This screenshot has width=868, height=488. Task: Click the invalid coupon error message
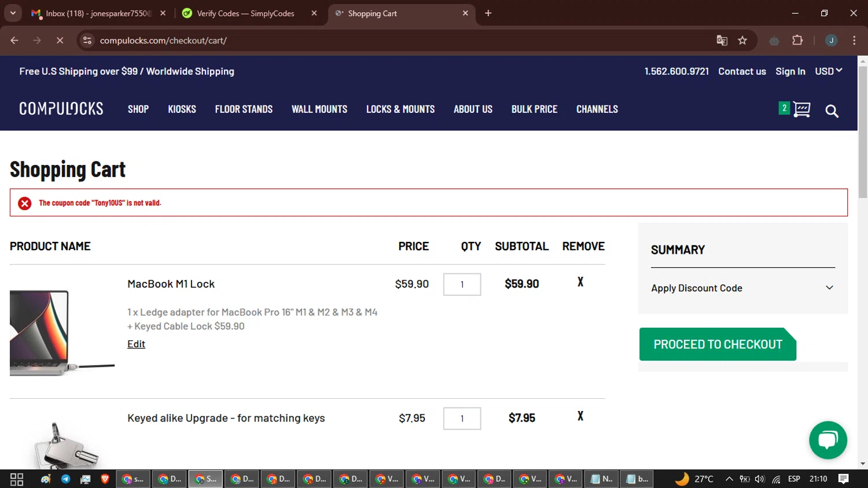(100, 203)
